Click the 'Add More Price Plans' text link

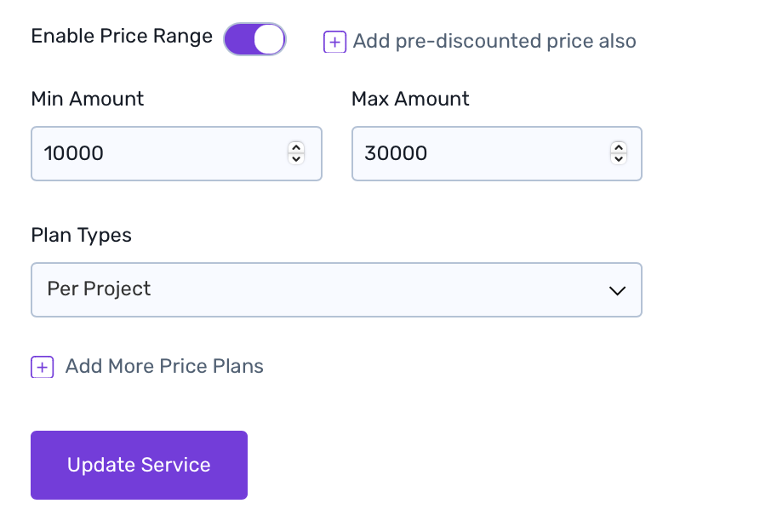pyautogui.click(x=164, y=366)
